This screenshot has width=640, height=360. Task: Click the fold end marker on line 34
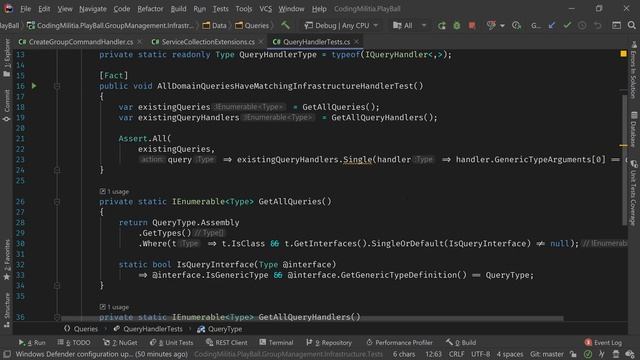57,286
